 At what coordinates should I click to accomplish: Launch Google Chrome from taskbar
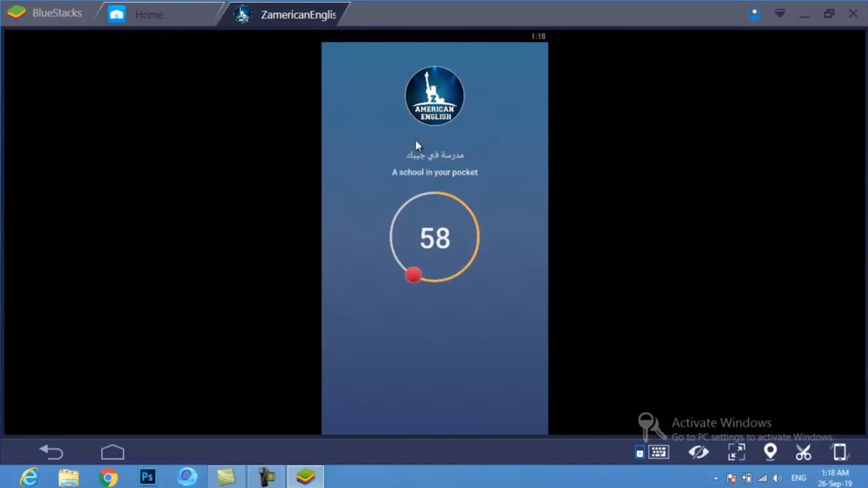click(108, 477)
